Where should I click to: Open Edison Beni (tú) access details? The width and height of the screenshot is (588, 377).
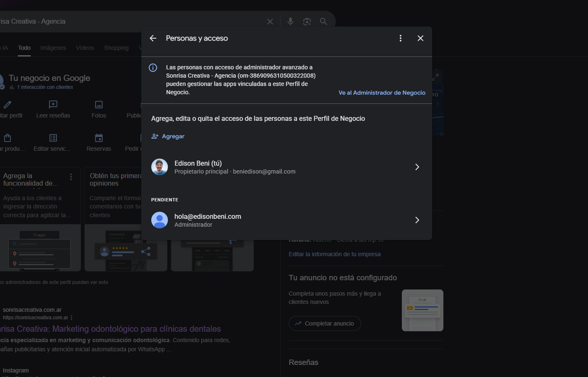(287, 167)
